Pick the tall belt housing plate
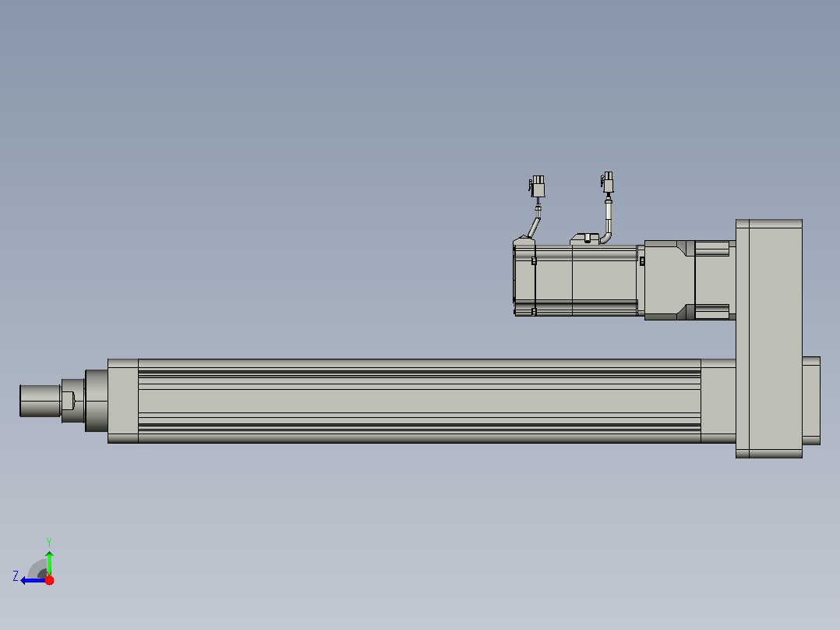Screen dimensions: 840x630 click(769, 339)
